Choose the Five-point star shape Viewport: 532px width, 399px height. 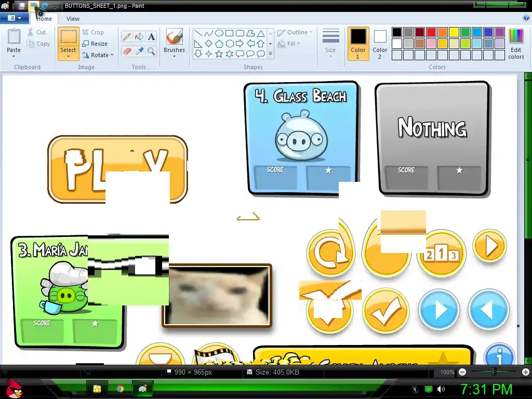pyautogui.click(x=219, y=54)
